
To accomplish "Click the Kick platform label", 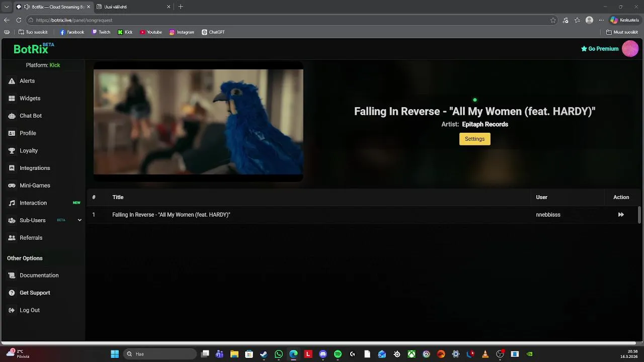I will [x=55, y=65].
